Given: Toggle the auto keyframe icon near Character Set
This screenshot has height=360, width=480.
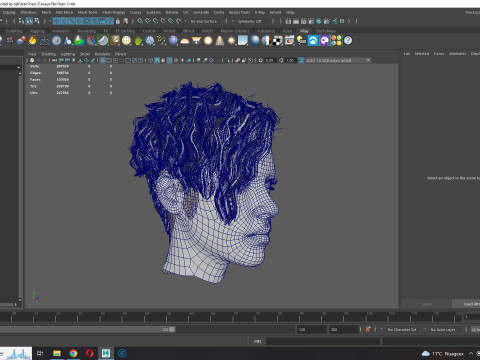Looking at the screenshot, I should [368, 329].
